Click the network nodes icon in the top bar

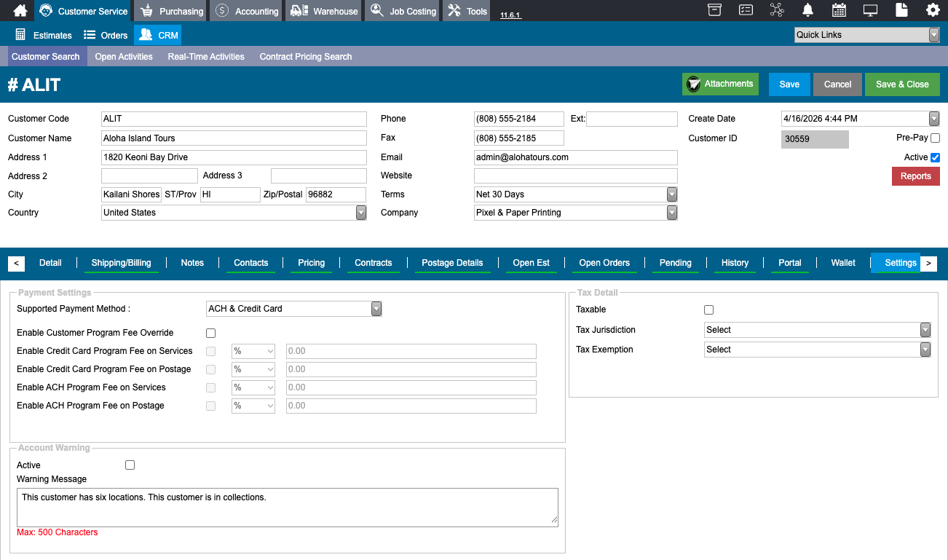click(x=777, y=10)
